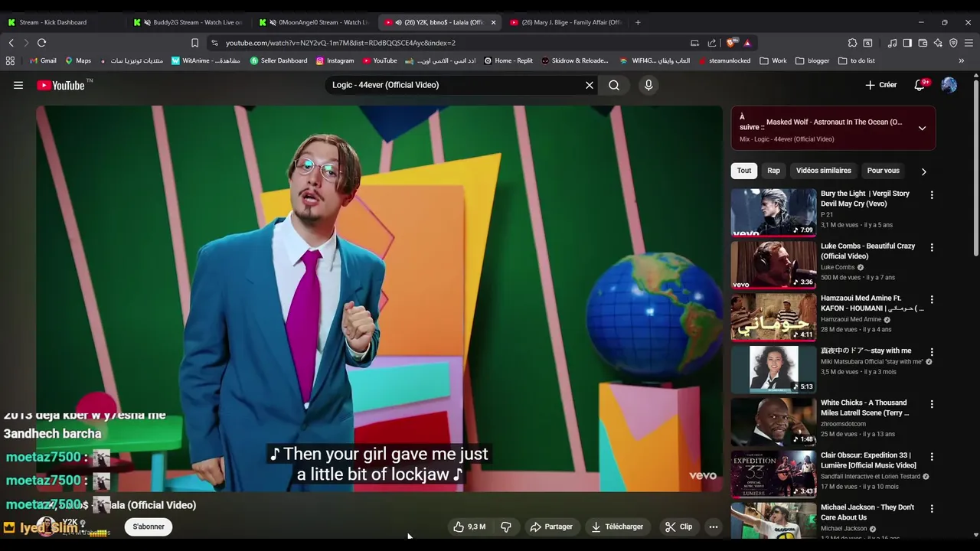Click the install/cast screen icon in address bar
The width and height of the screenshot is (980, 551).
click(x=694, y=43)
